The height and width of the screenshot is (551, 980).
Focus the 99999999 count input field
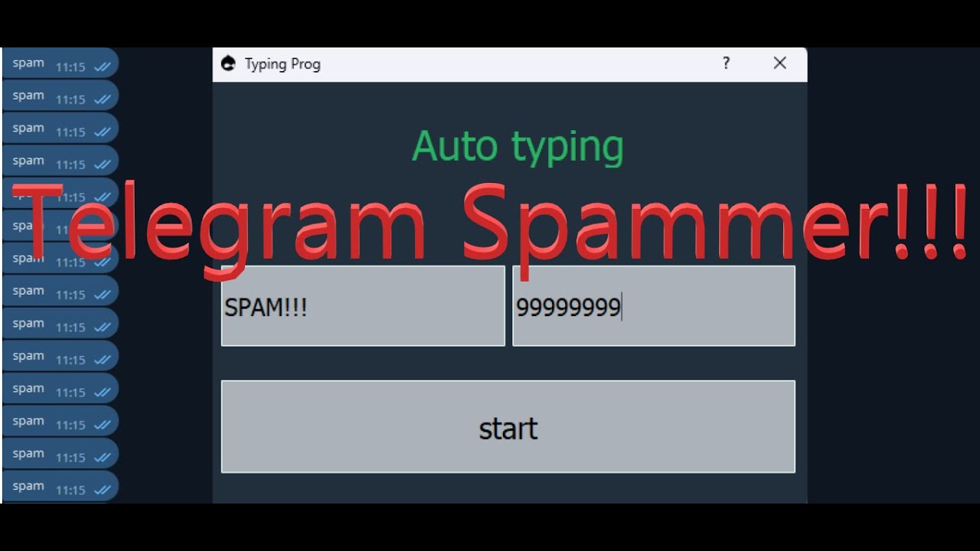click(x=654, y=306)
